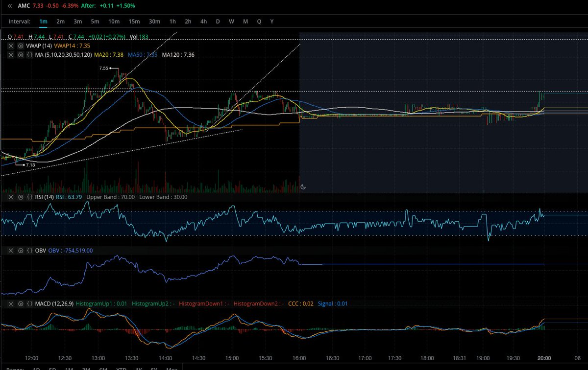Switch to the monthly M interval

(x=245, y=22)
